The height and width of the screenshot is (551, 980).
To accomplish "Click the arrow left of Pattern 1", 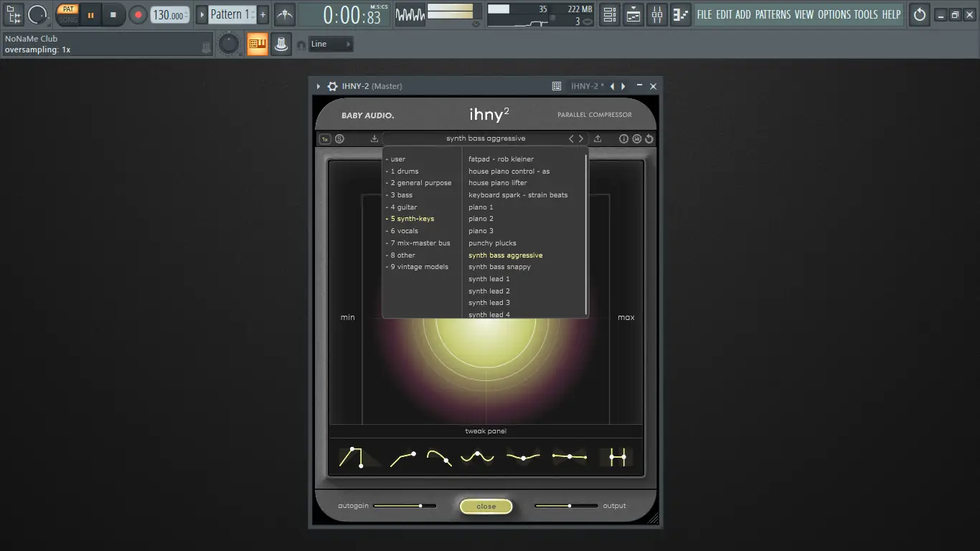I will pyautogui.click(x=202, y=14).
